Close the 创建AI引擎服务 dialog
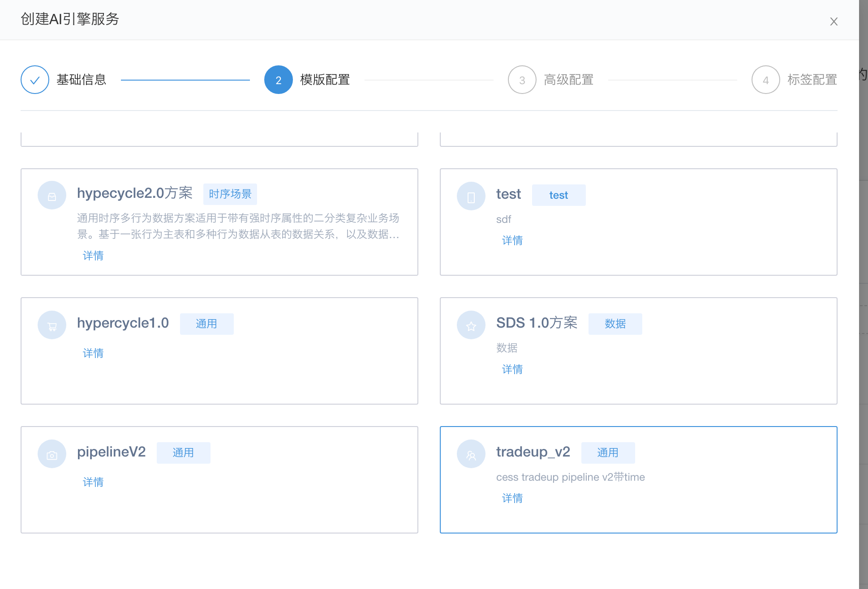Viewport: 868px width, 589px height. click(x=834, y=21)
